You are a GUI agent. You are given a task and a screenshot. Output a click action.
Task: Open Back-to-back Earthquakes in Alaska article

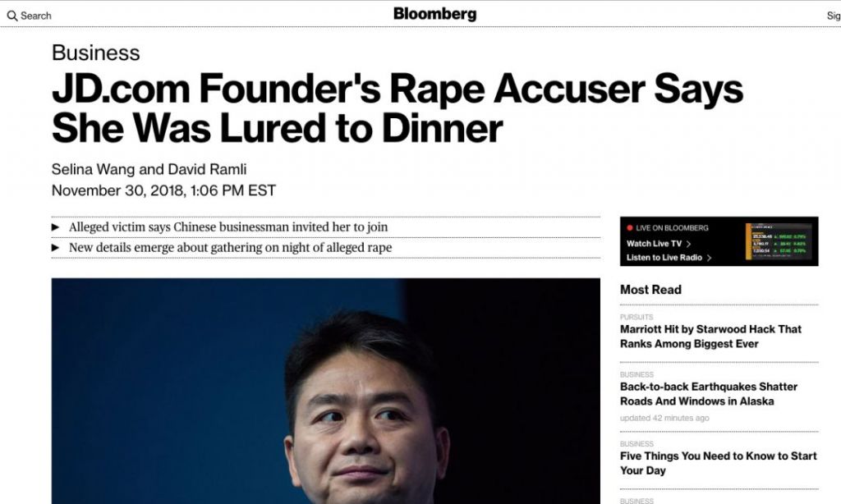(x=708, y=394)
